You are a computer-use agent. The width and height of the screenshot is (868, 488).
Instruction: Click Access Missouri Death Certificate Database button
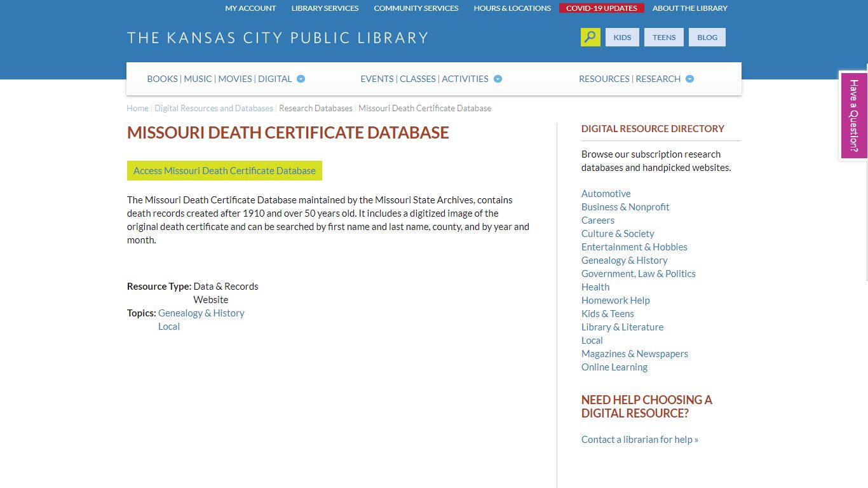224,170
